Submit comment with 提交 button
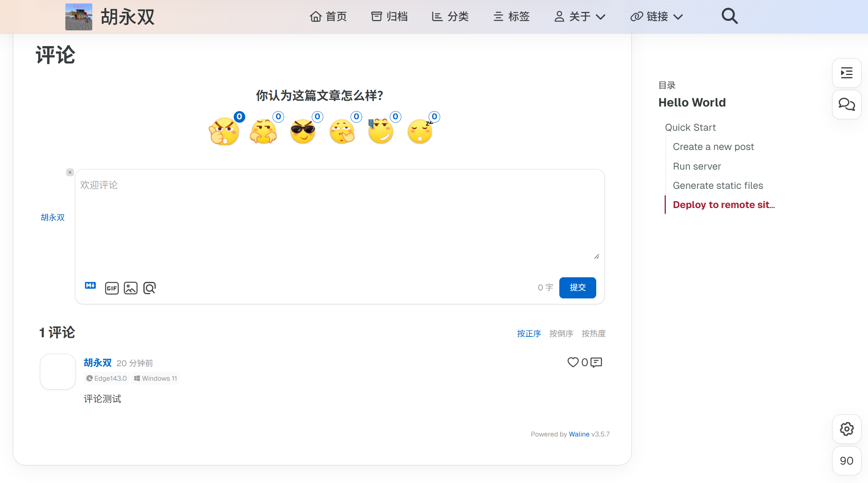Screen dimensions: 868x483 [x=577, y=288]
